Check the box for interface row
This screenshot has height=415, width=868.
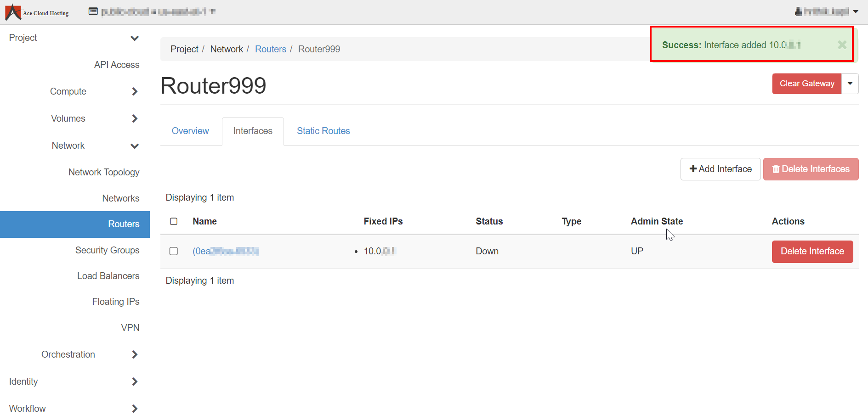(x=174, y=251)
